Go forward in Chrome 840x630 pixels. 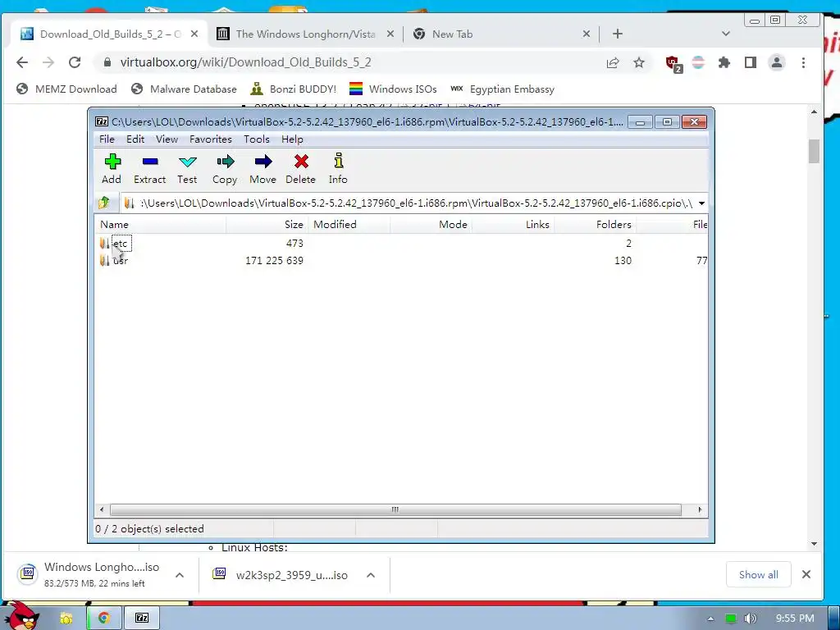tap(48, 62)
